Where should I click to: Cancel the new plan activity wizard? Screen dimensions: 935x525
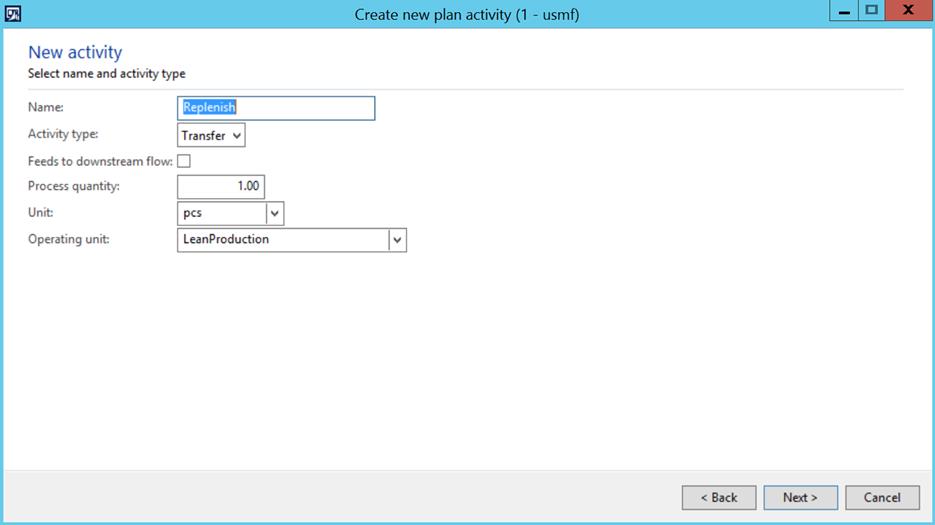coord(882,498)
